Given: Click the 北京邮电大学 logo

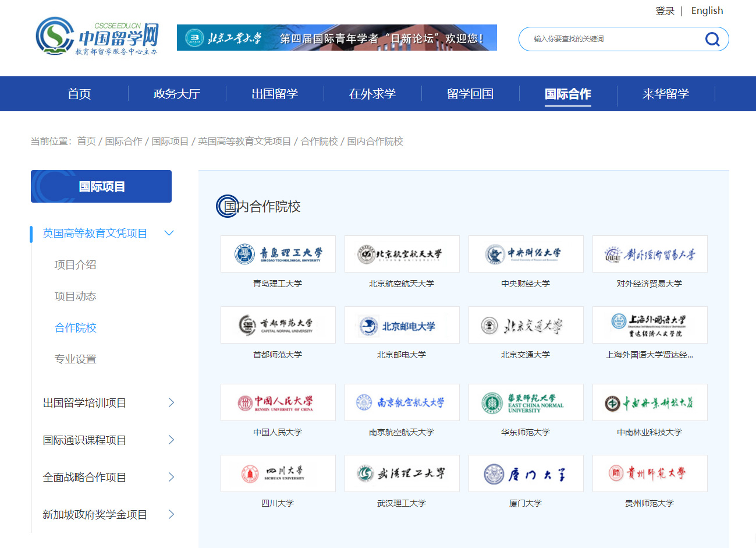Looking at the screenshot, I should [x=402, y=325].
